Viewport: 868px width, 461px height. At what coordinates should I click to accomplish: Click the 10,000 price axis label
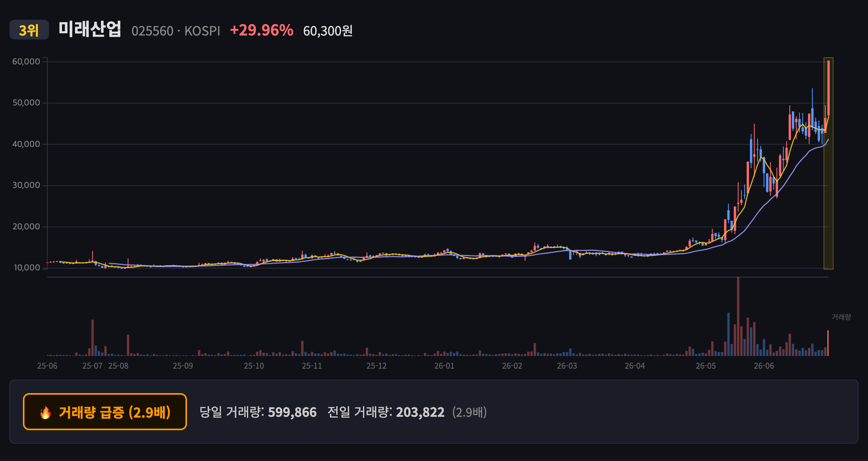pos(27,268)
